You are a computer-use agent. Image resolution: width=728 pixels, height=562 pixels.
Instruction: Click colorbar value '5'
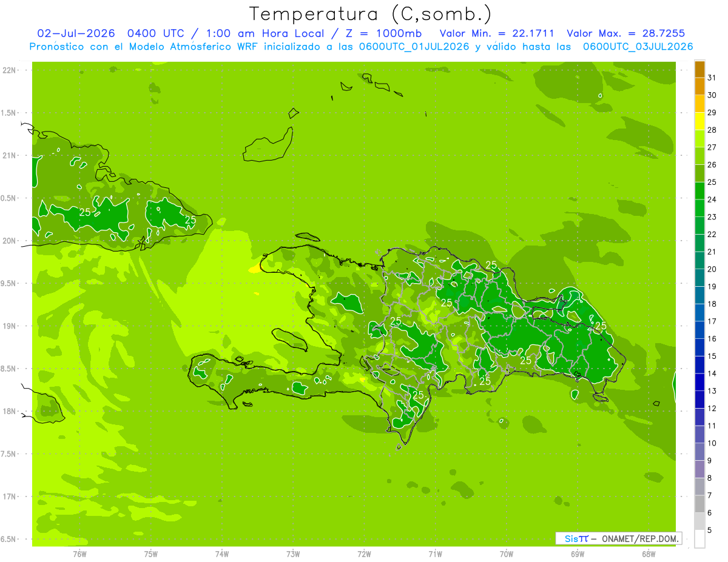pyautogui.click(x=710, y=530)
